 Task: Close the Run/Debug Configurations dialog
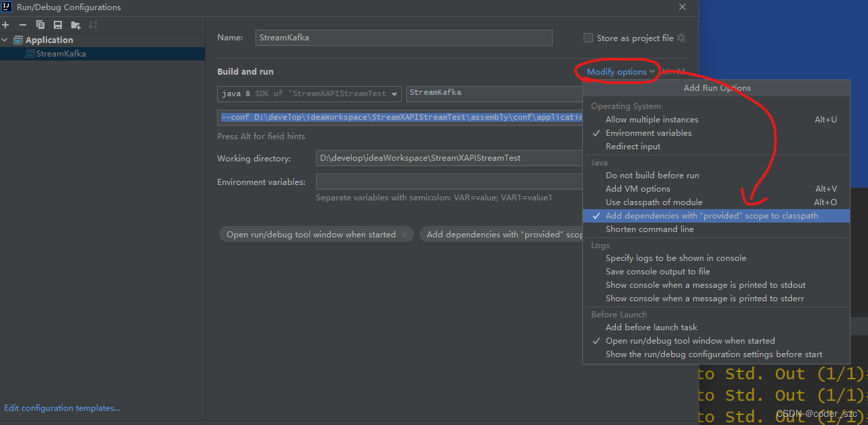coord(682,7)
